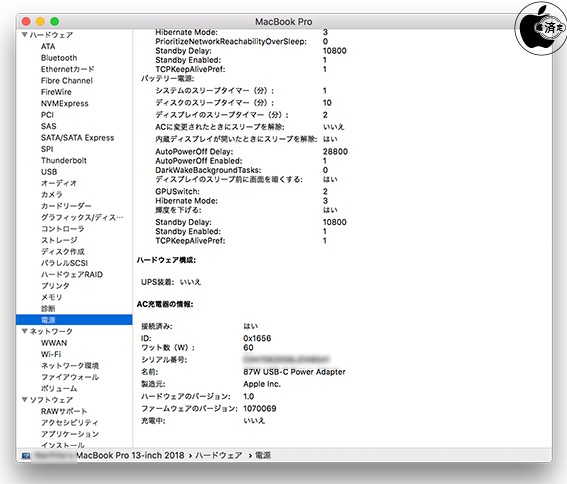Select オーディオ in the sidebar
This screenshot has width=567, height=484.
coord(59,183)
